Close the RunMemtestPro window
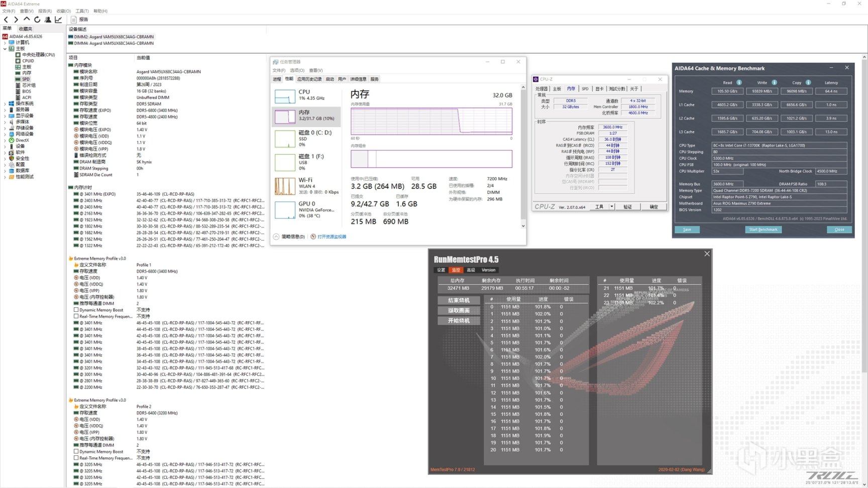 pos(707,254)
